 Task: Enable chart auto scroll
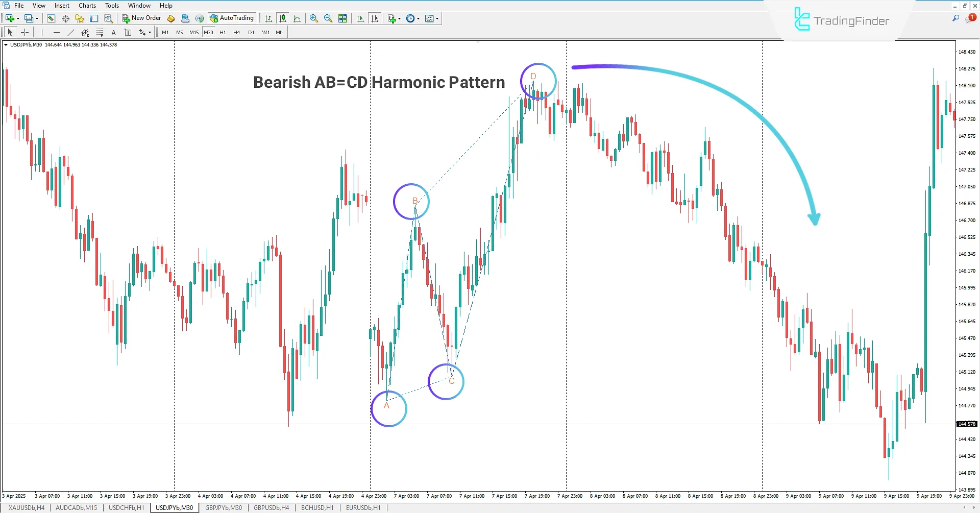[x=360, y=18]
